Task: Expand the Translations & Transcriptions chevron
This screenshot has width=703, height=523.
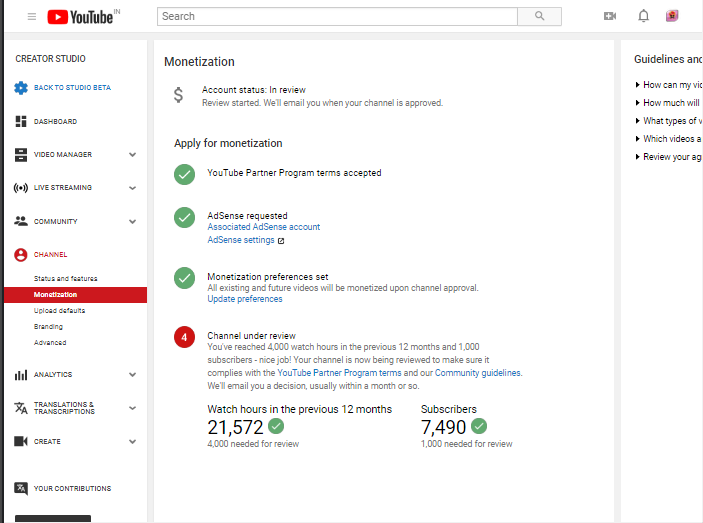Action: [132, 408]
